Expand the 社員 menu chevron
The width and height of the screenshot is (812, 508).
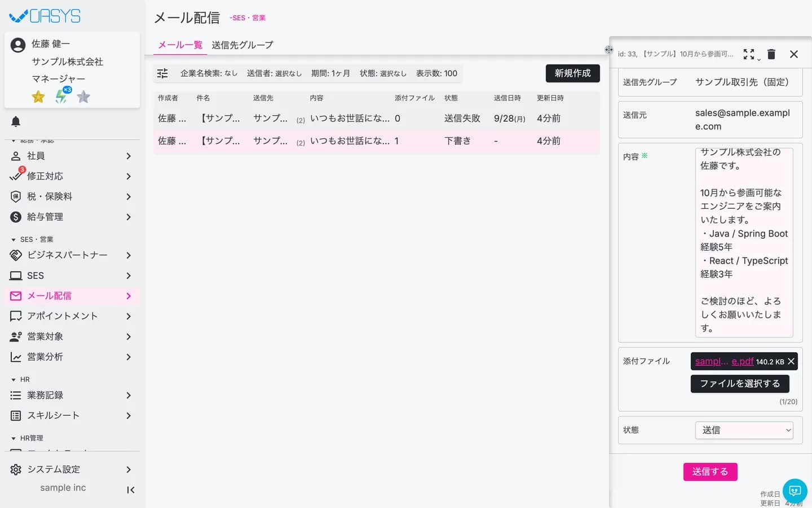pos(129,156)
